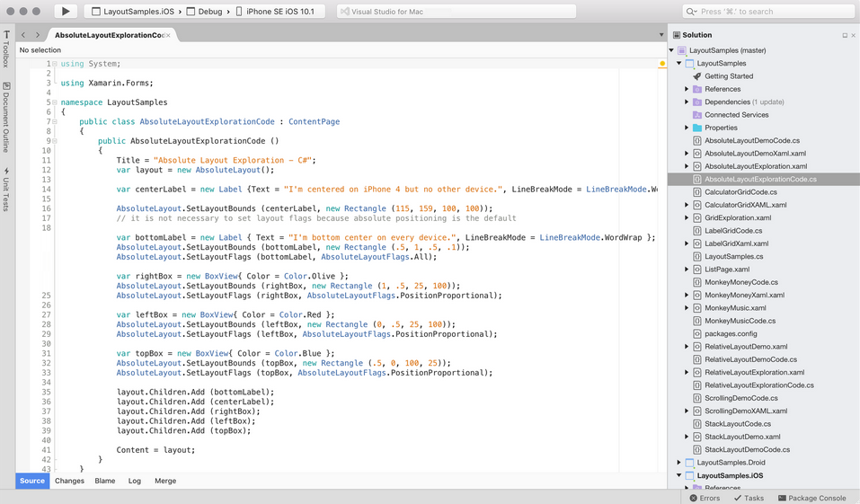Navigate back with the left arrow
This screenshot has width=860, height=504.
[23, 35]
